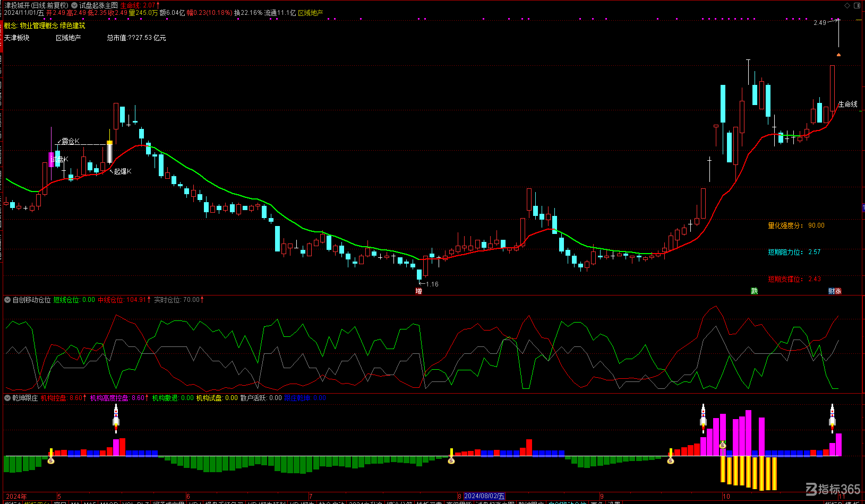Click the 物业管理概念 concept text
Screen dimensions: 865x504
pyautogui.click(x=39, y=25)
